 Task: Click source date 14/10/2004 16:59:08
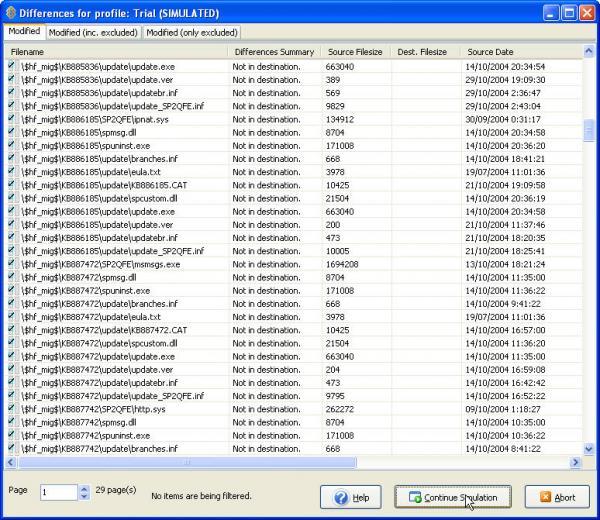point(505,370)
